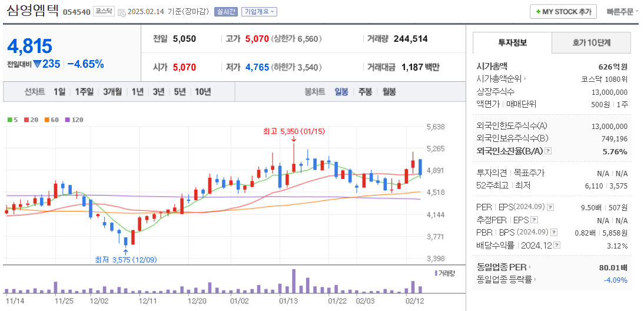This screenshot has height=311, width=644.
Task: Select the 10년 line chart period
Action: pos(203,92)
